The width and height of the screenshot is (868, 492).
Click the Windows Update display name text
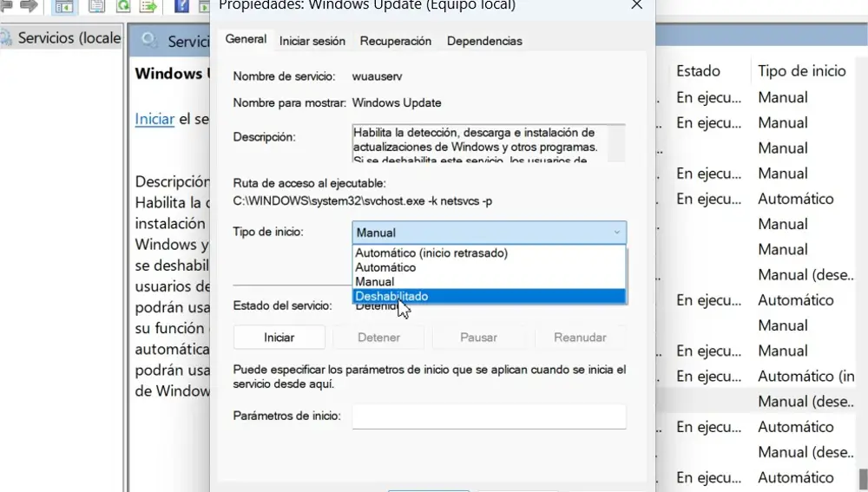click(397, 103)
